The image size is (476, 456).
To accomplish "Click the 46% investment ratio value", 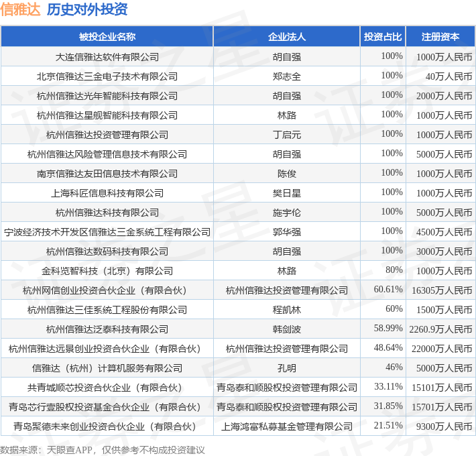I will pyautogui.click(x=394, y=367).
